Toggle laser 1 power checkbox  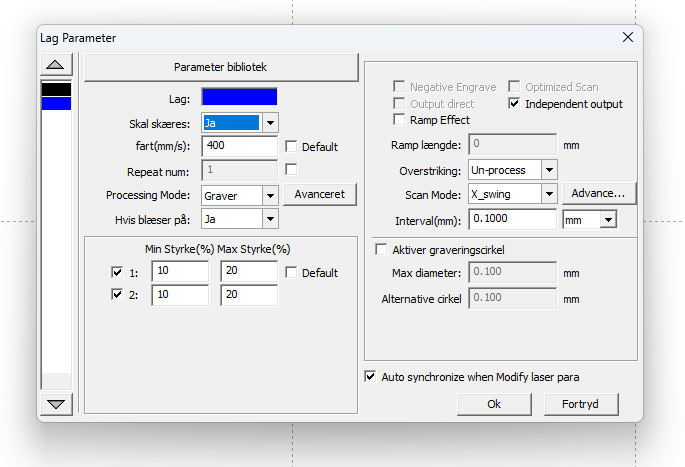117,273
